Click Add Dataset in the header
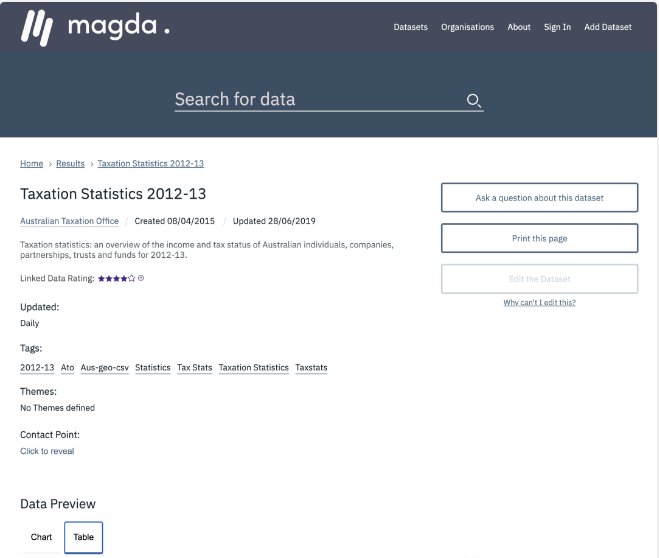Viewport: 659px width, 558px height. [x=607, y=27]
